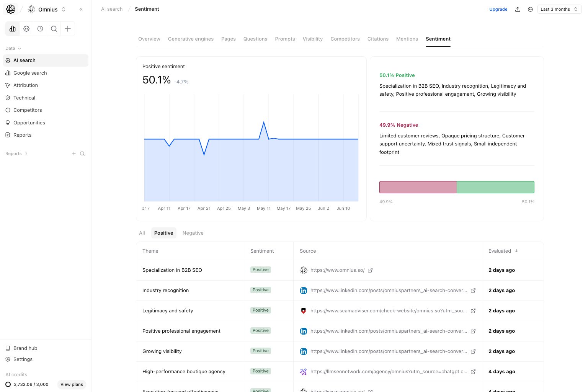Open Settings in sidebar
The width and height of the screenshot is (588, 392).
pyautogui.click(x=46, y=359)
